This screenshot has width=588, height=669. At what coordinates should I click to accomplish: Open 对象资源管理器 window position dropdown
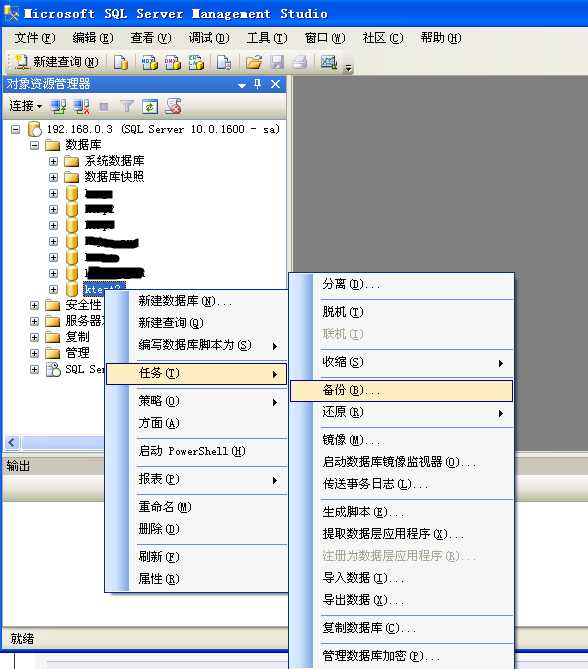[242, 85]
